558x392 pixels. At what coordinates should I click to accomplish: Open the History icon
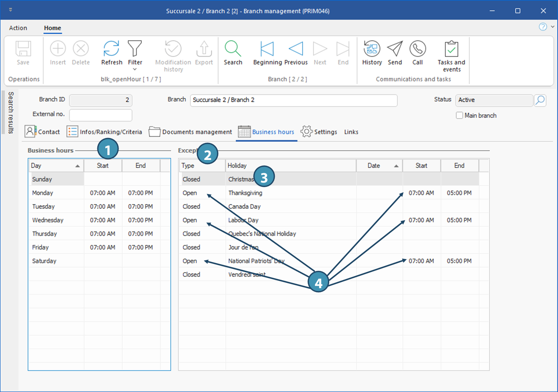pos(372,49)
